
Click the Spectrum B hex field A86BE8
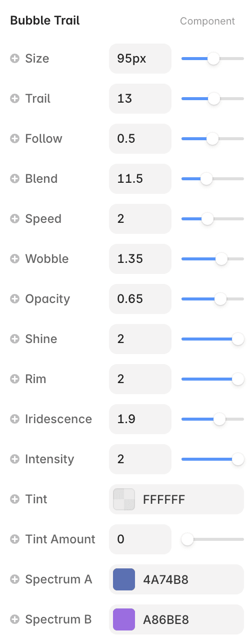pos(176,619)
